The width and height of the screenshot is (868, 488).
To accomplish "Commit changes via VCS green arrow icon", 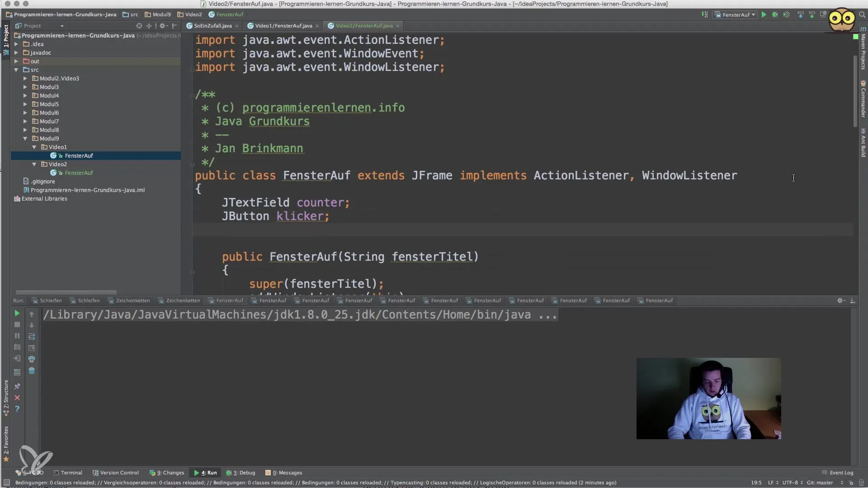I will [x=812, y=15].
